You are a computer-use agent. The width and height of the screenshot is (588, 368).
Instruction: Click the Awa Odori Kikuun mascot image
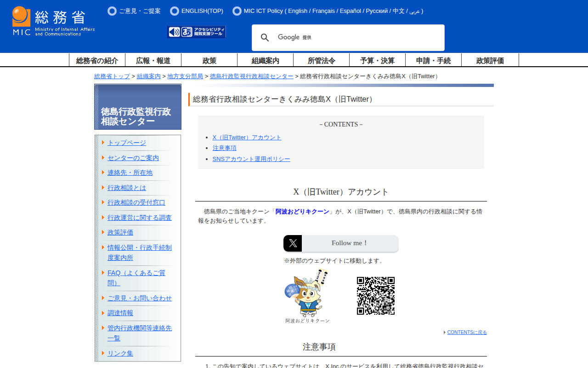click(306, 294)
